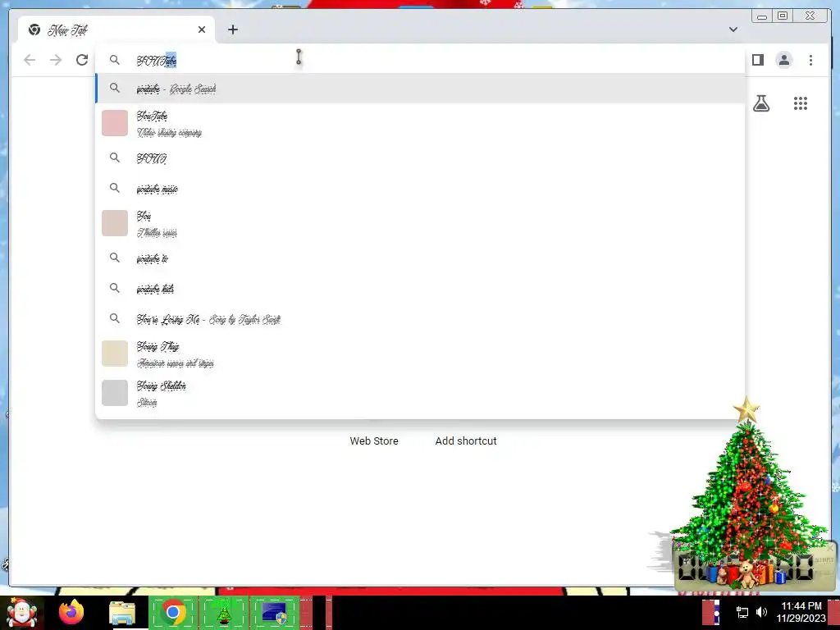Viewport: 840px width, 630px height.
Task: Pick the 'youtube tv' suggestion
Action: (x=420, y=258)
